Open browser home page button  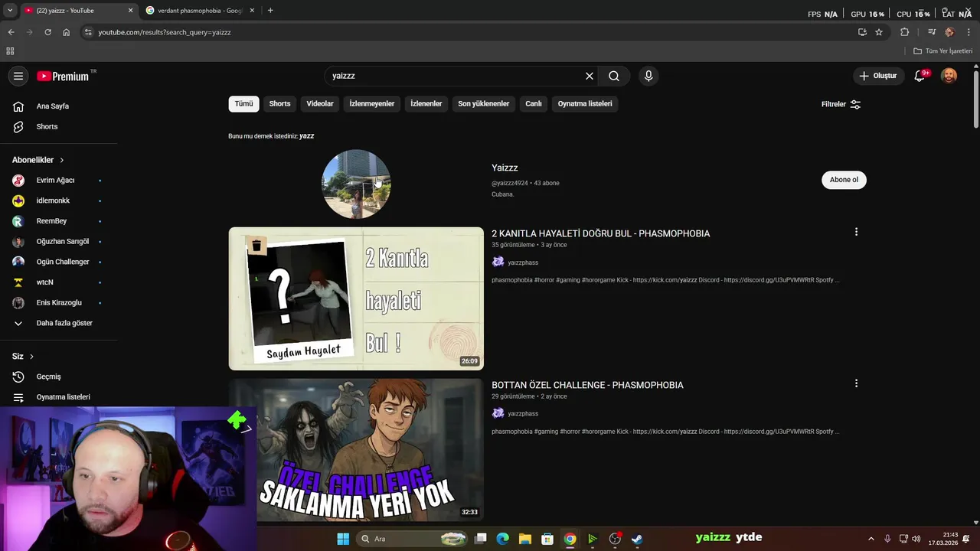[67, 32]
